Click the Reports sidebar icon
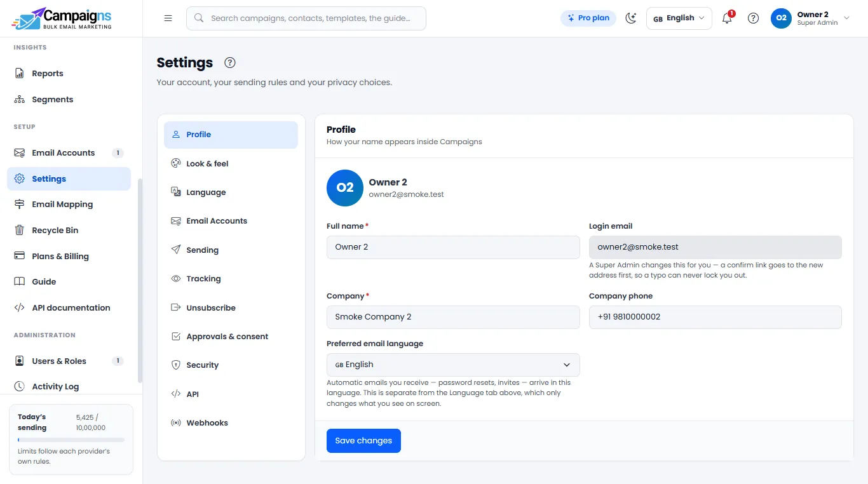Screen dimensions: 868x484 [x=20, y=74]
